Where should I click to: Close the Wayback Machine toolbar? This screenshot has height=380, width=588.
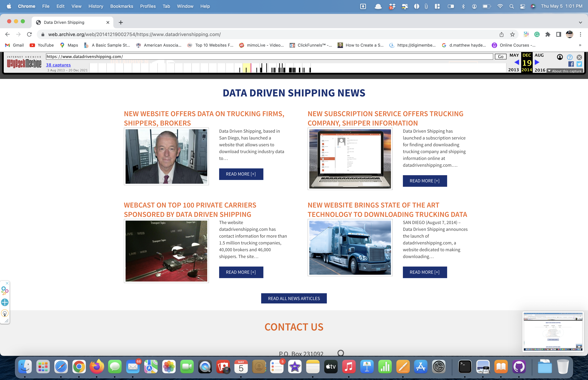coord(579,57)
